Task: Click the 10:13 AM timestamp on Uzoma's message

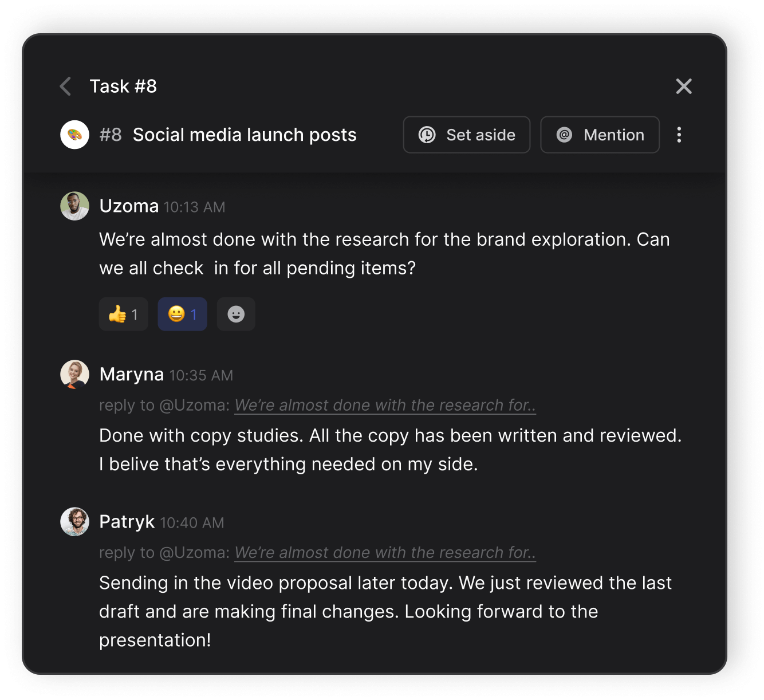Action: pyautogui.click(x=194, y=207)
